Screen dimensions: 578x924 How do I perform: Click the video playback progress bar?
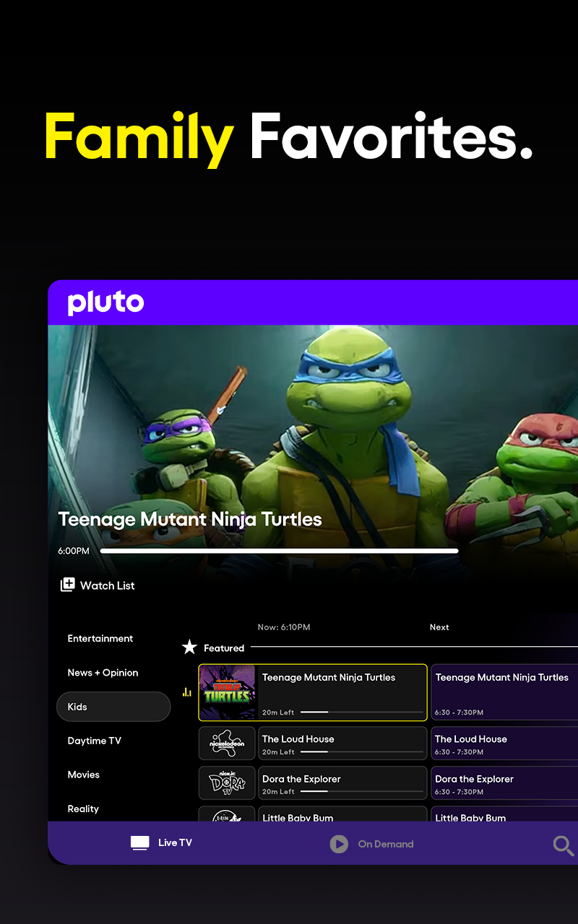[279, 551]
